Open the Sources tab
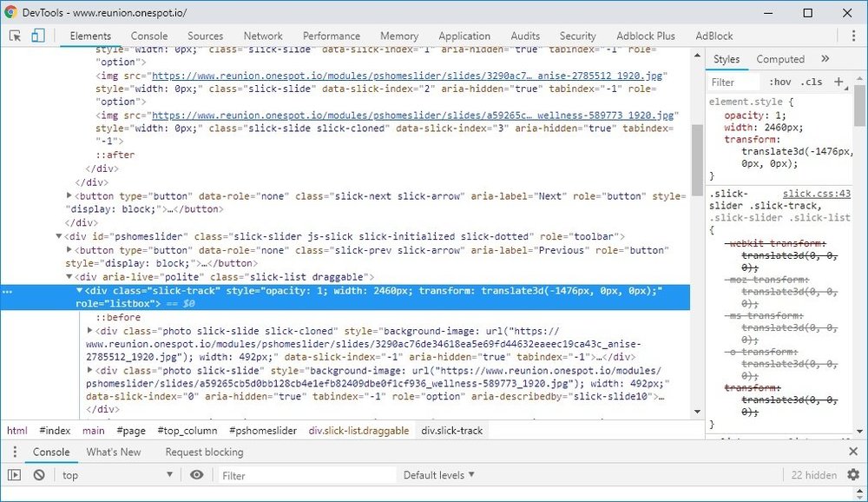868x502 pixels. (x=205, y=36)
